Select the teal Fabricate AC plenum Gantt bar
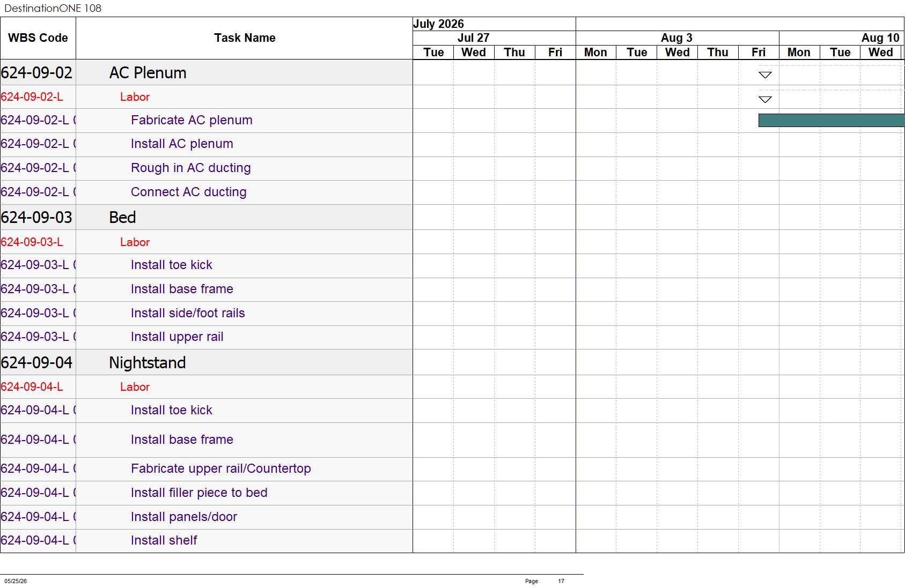 tap(832, 120)
